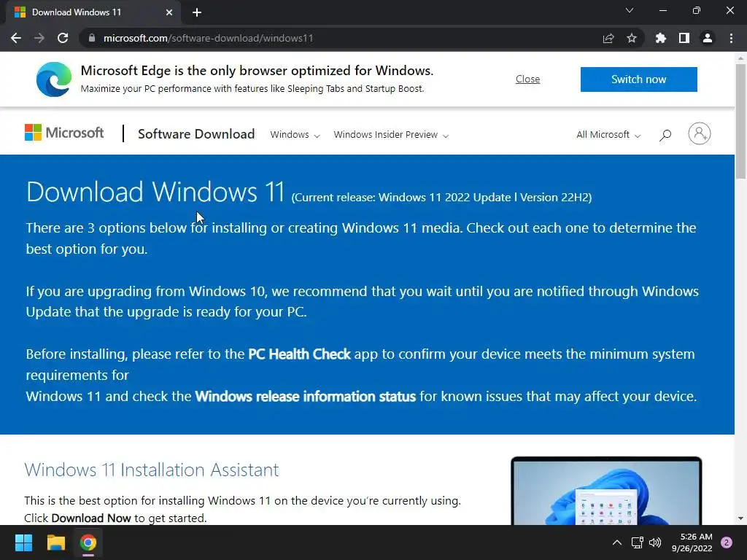Open the Chrome extensions puzzle icon
This screenshot has width=747, height=560.
click(661, 38)
